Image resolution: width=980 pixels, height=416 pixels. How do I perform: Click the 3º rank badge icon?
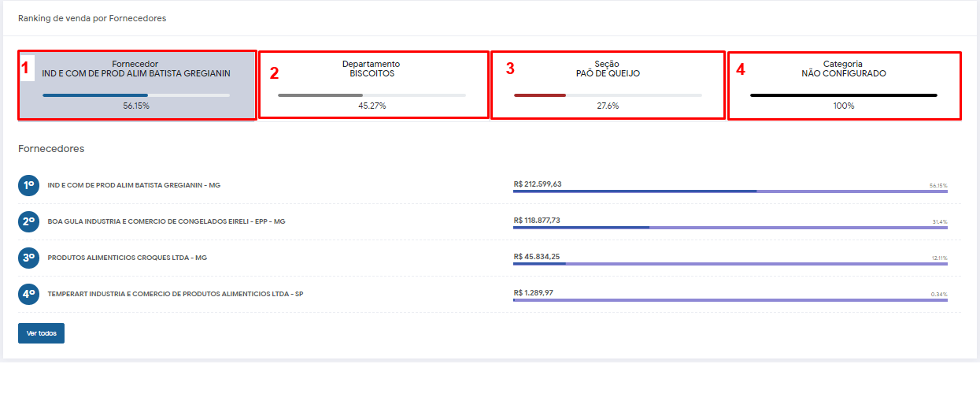[28, 258]
